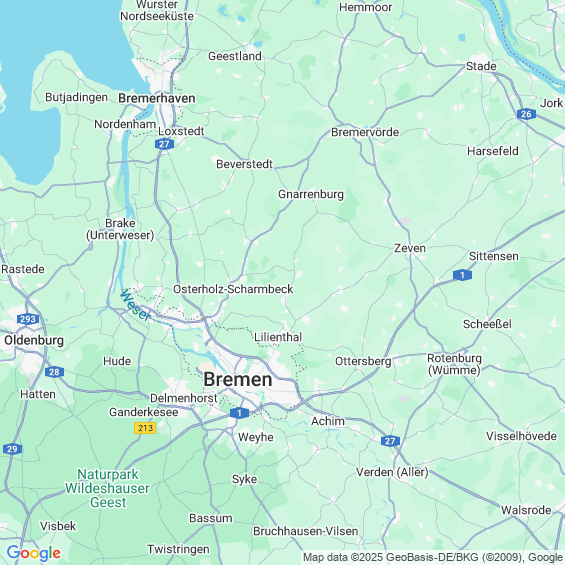The width and height of the screenshot is (565, 565).
Task: Click the A293 highway shield above Oldenburg
Action: 28,319
